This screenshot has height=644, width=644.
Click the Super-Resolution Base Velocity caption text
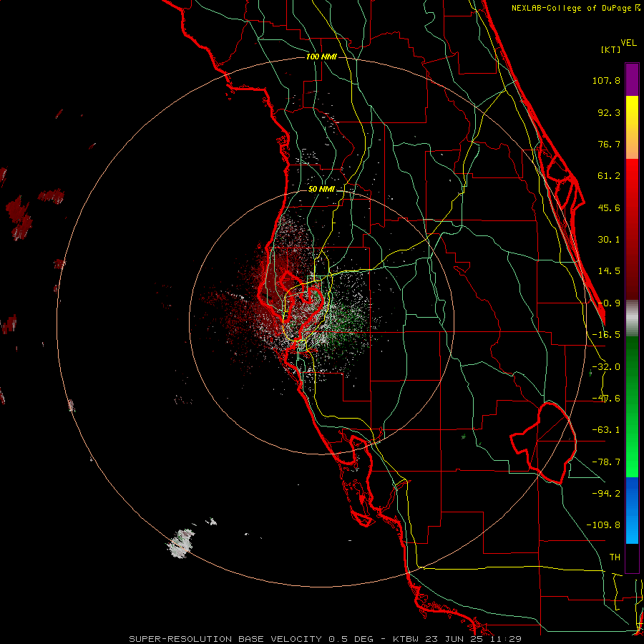click(x=325, y=639)
